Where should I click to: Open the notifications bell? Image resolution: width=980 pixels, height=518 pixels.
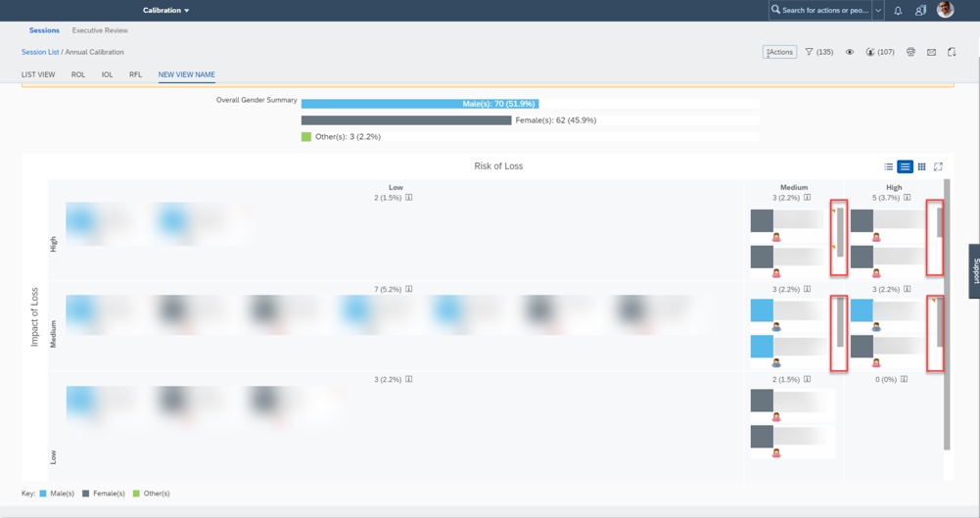click(898, 11)
